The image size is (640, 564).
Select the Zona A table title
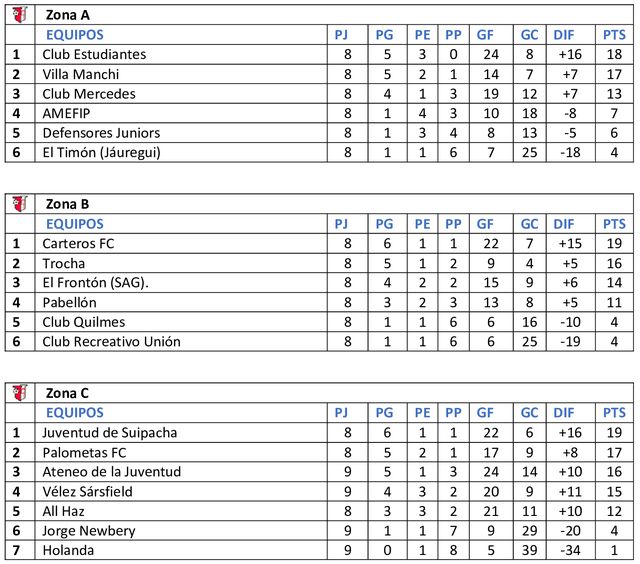pyautogui.click(x=68, y=15)
